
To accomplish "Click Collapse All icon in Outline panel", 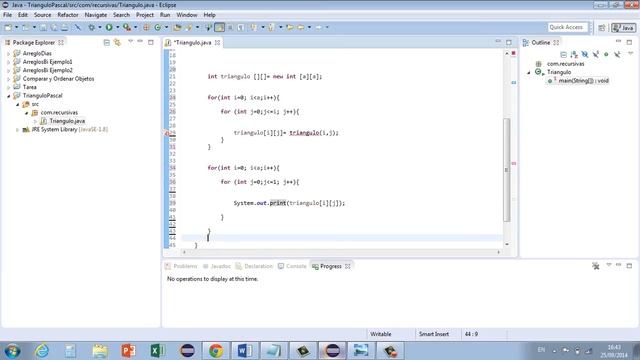I will click(x=563, y=54).
